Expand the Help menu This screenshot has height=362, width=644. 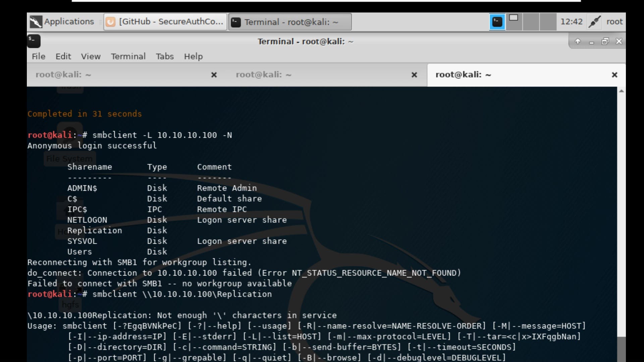193,56
